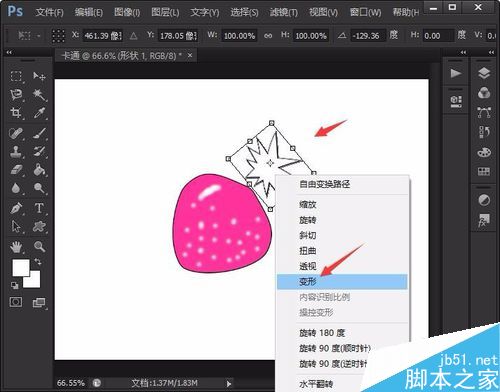Select the Healing Brush tool
Image resolution: width=500 pixels, height=392 pixels.
16,133
